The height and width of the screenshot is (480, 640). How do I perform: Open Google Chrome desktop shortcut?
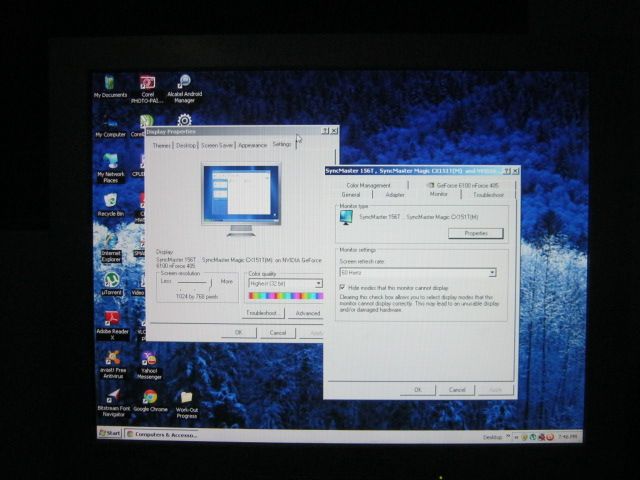point(150,397)
